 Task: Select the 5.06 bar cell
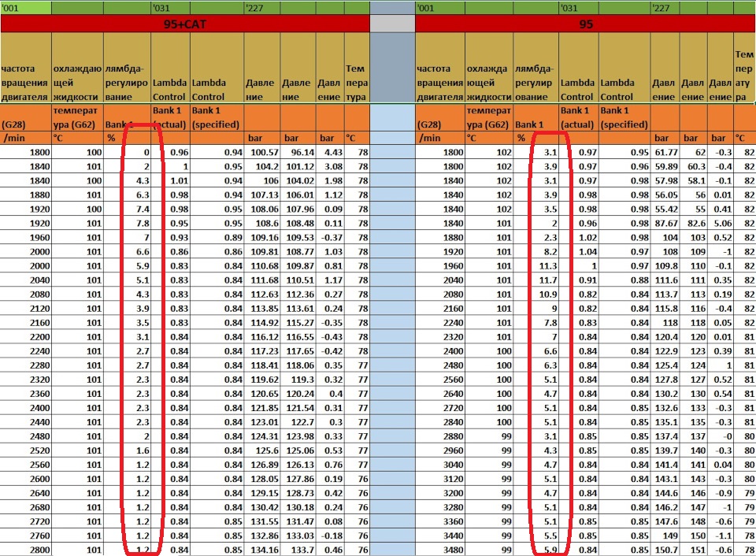[721, 224]
